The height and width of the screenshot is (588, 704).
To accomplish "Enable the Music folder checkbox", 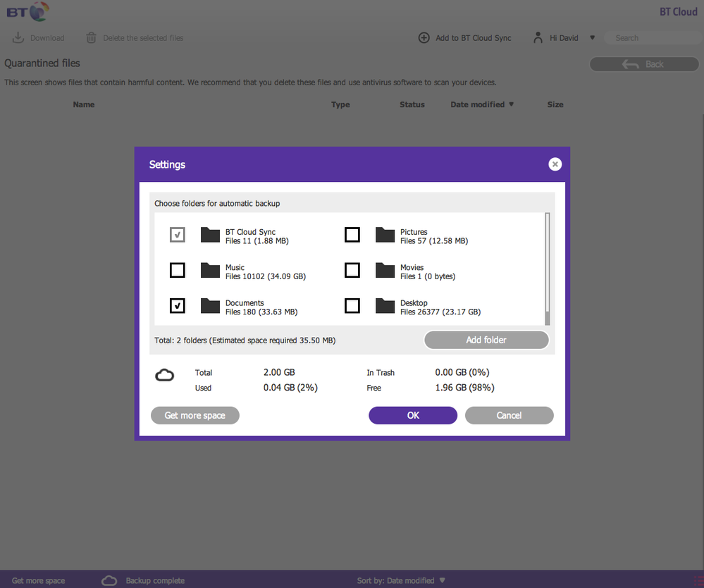I will click(178, 270).
